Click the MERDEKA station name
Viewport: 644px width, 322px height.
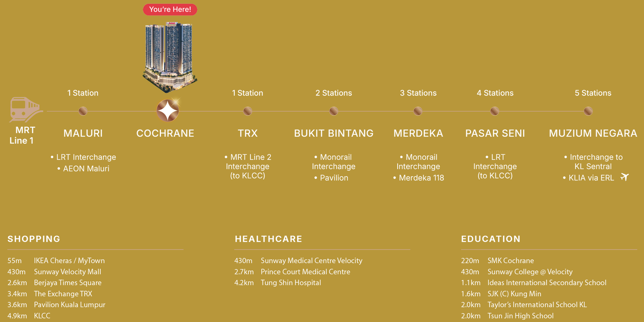pos(418,133)
